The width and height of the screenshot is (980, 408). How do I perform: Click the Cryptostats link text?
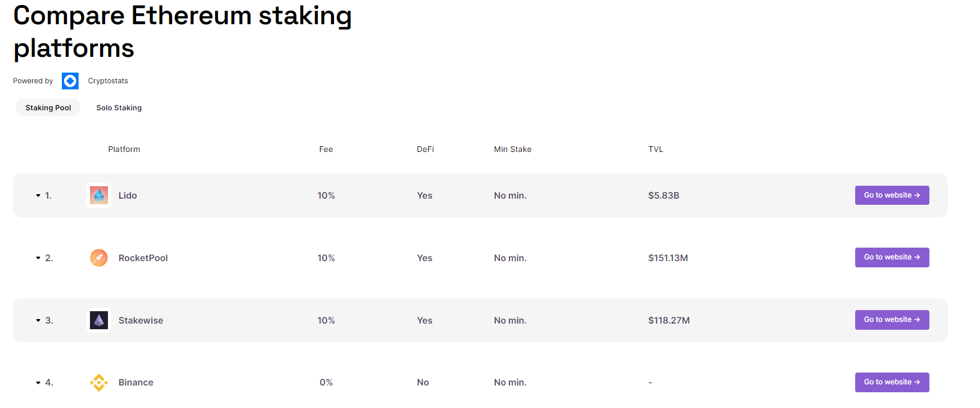107,80
